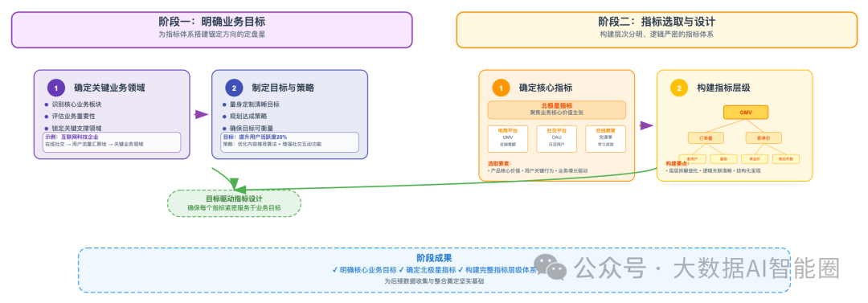
Task: Click the example line 示例：互联网科技企业
Action: pos(72,137)
